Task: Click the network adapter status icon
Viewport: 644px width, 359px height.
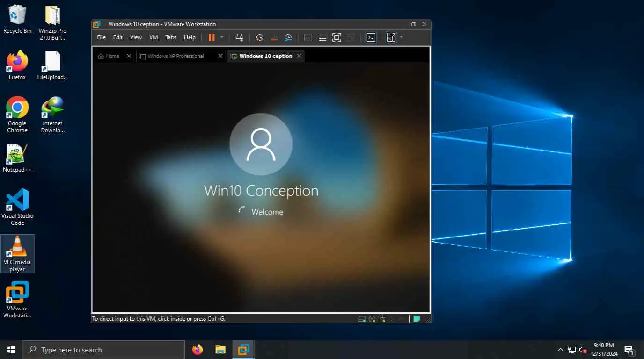Action: tap(382, 319)
